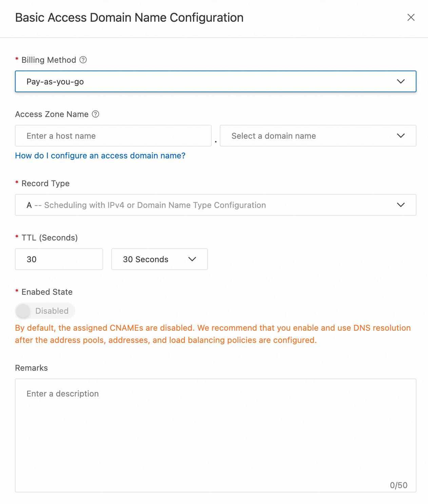Viewport: 428px width, 504px height.
Task: Open the Pay-as-you-go billing dropdown
Action: (x=215, y=81)
